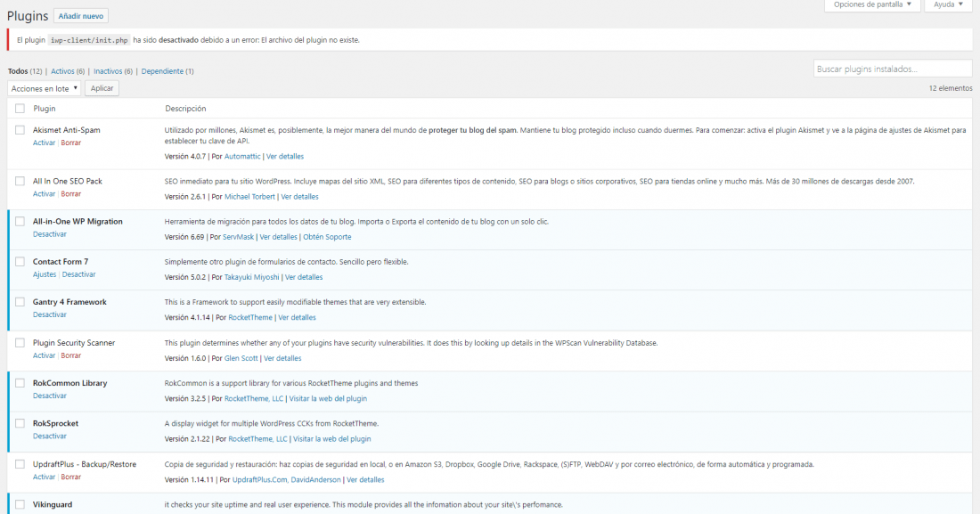Click the Vikinguard plugin name
The image size is (980, 514).
pyautogui.click(x=53, y=504)
